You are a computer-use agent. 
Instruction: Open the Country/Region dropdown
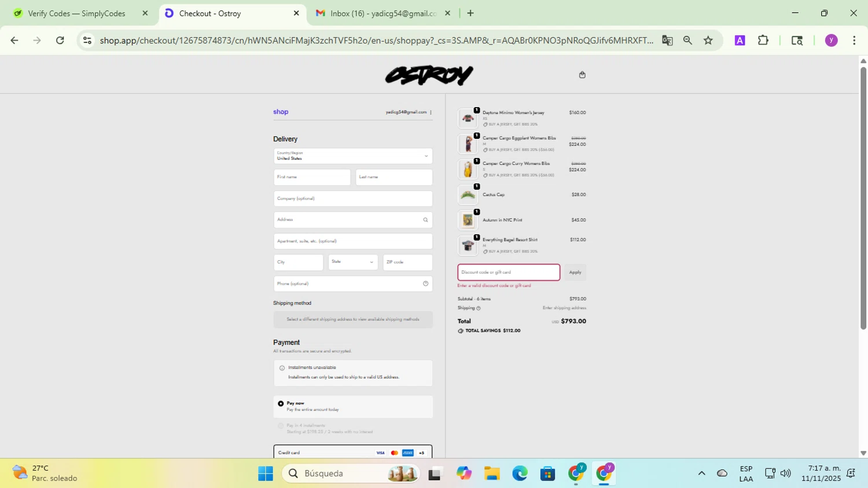pos(353,156)
